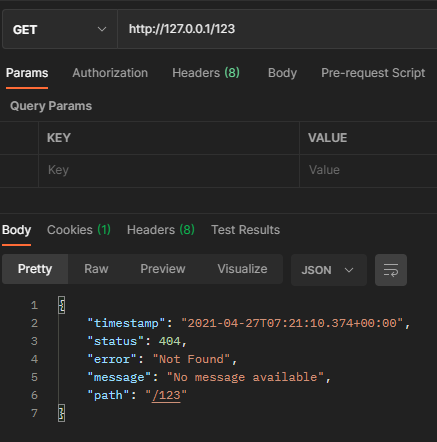Toggle the line wrap icon
The height and width of the screenshot is (442, 437).
[391, 270]
